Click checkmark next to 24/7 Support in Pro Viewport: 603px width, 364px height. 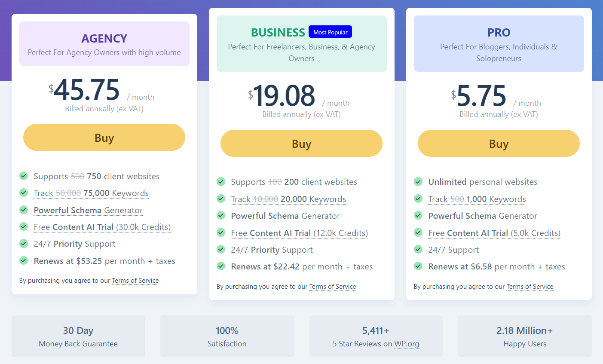418,250
